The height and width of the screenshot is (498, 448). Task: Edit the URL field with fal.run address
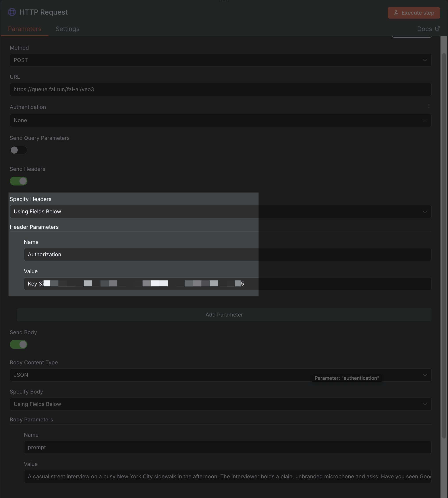point(220,89)
